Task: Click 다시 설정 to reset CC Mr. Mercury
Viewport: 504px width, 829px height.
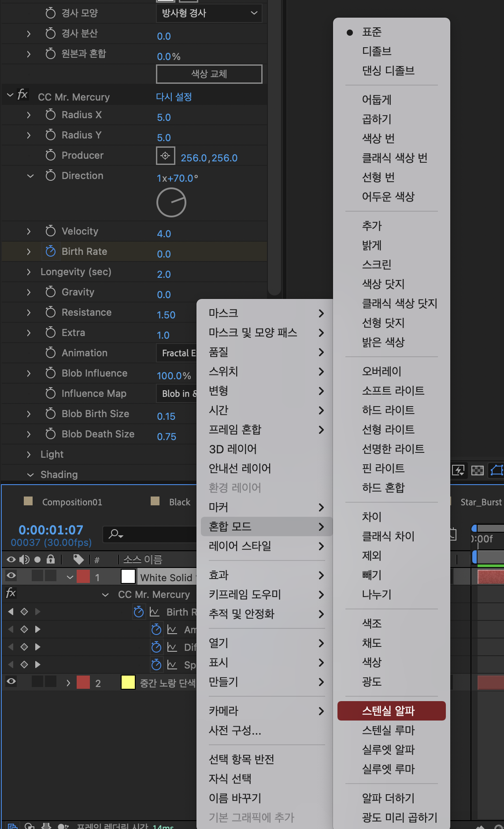Action: coord(174,97)
